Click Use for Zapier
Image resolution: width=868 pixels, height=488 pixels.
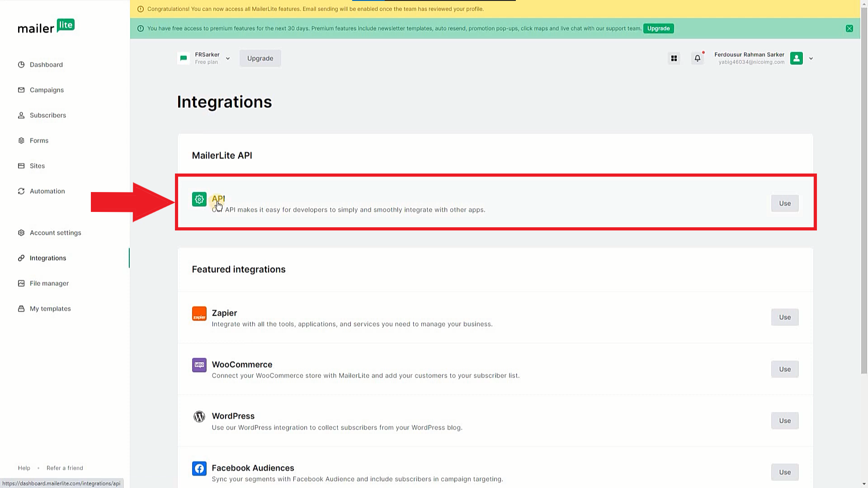coord(785,317)
